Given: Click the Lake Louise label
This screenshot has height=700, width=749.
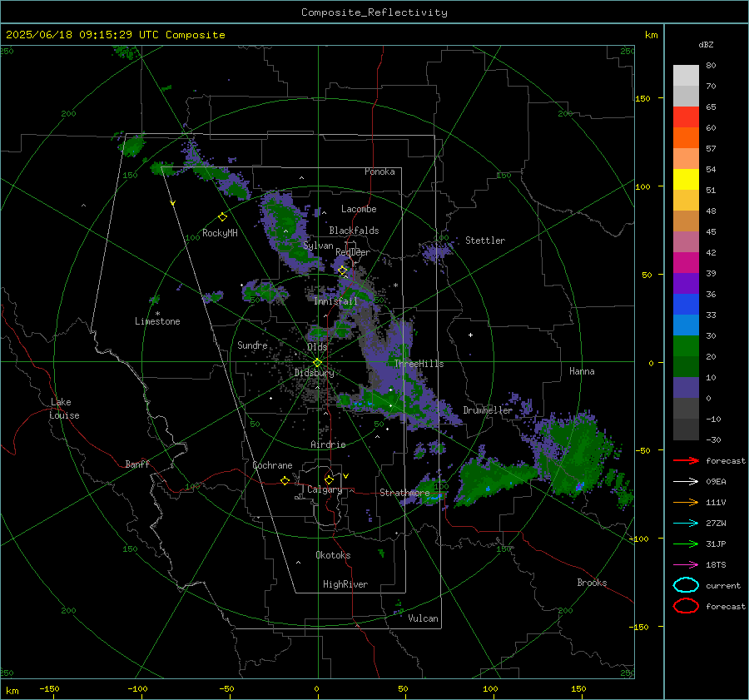Looking at the screenshot, I should [x=64, y=409].
